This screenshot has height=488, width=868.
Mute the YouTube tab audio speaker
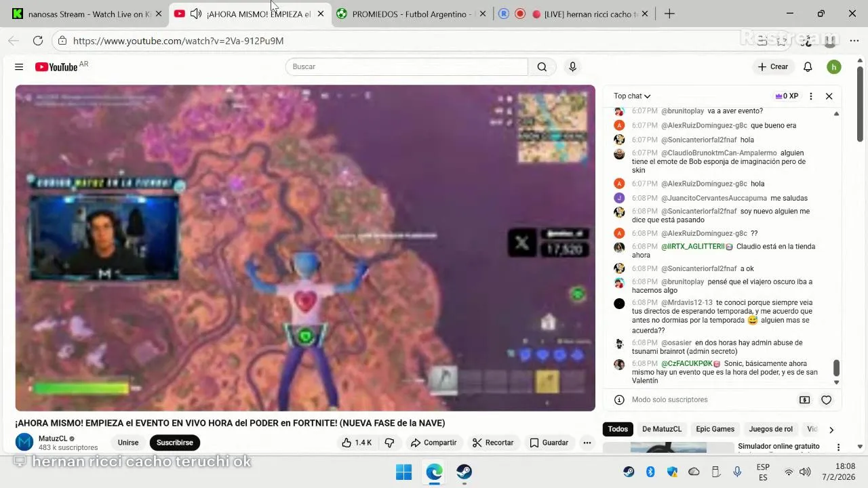tap(196, 14)
